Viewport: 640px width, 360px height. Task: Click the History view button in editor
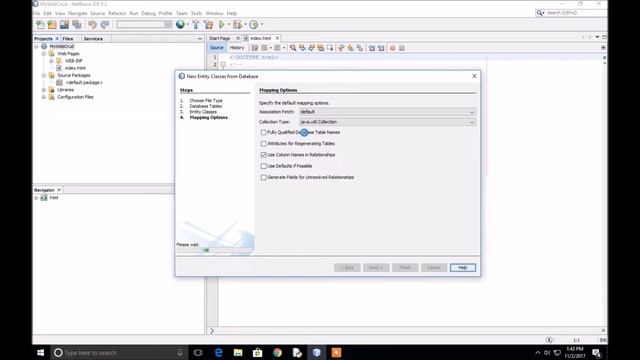coord(237,48)
